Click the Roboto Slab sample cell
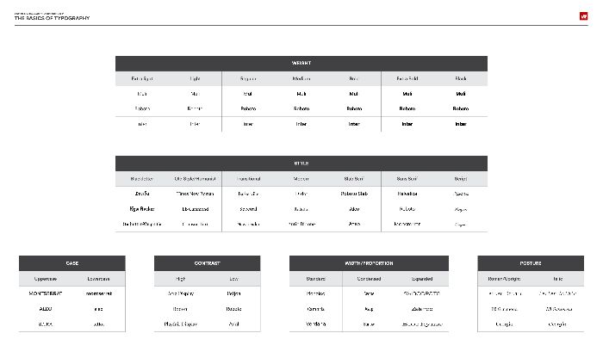 click(354, 194)
